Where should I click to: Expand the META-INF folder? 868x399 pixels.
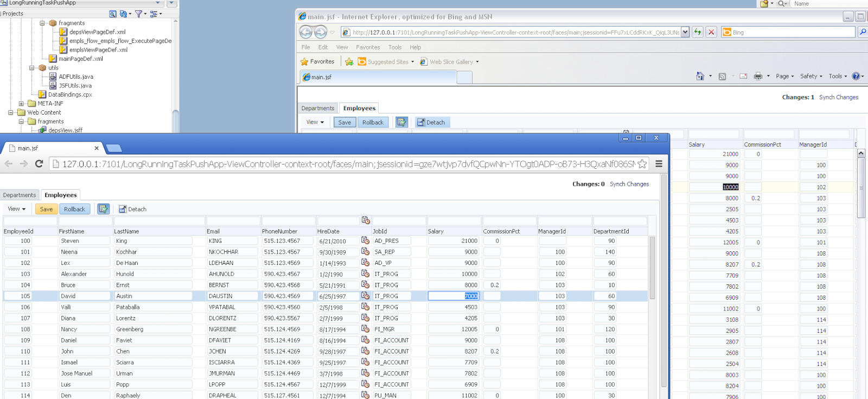(x=21, y=103)
